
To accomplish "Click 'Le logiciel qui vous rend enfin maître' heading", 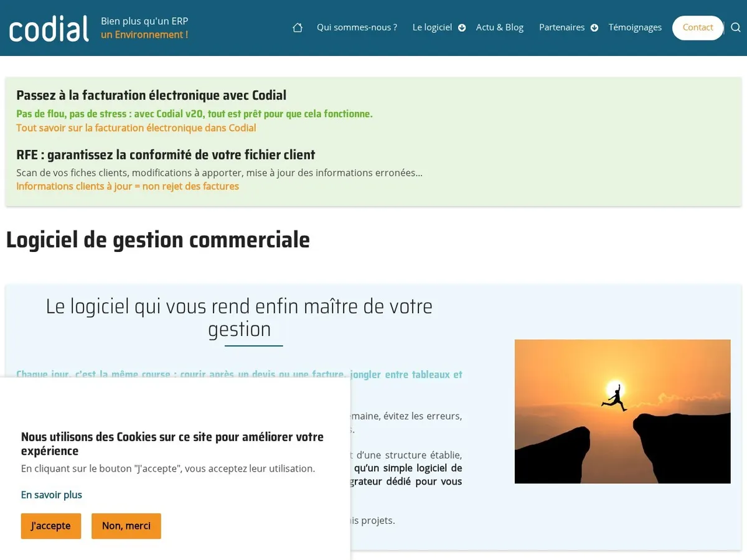I will (239, 317).
